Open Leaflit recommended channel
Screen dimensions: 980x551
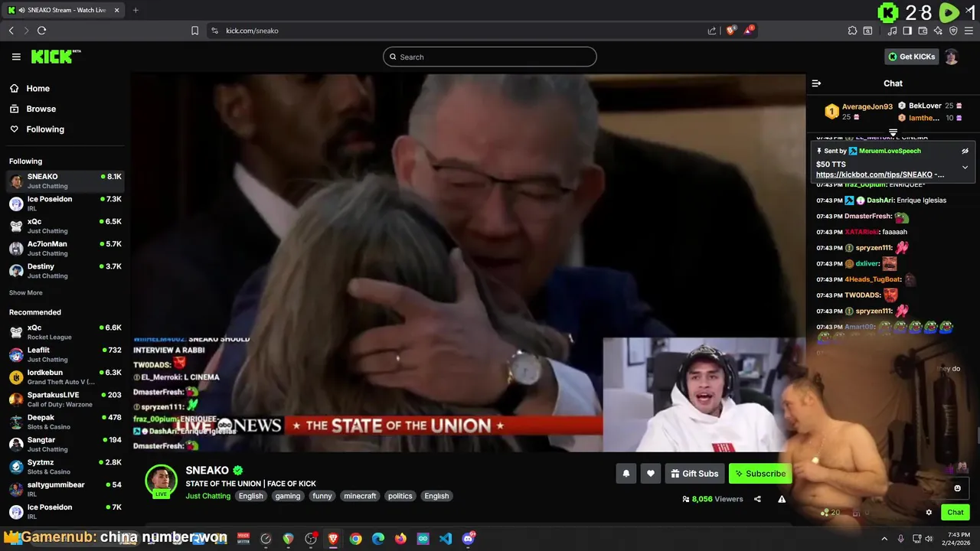tap(65, 354)
